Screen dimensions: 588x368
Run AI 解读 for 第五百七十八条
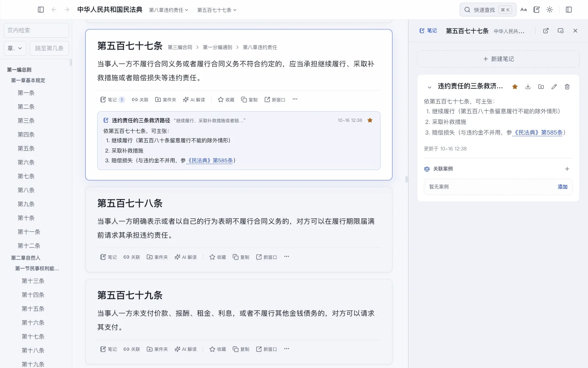pyautogui.click(x=186, y=257)
